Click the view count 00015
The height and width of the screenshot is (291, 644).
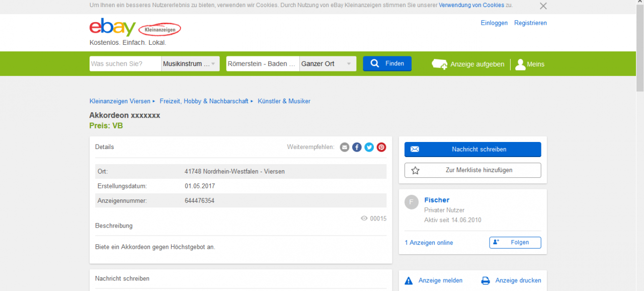(x=378, y=219)
